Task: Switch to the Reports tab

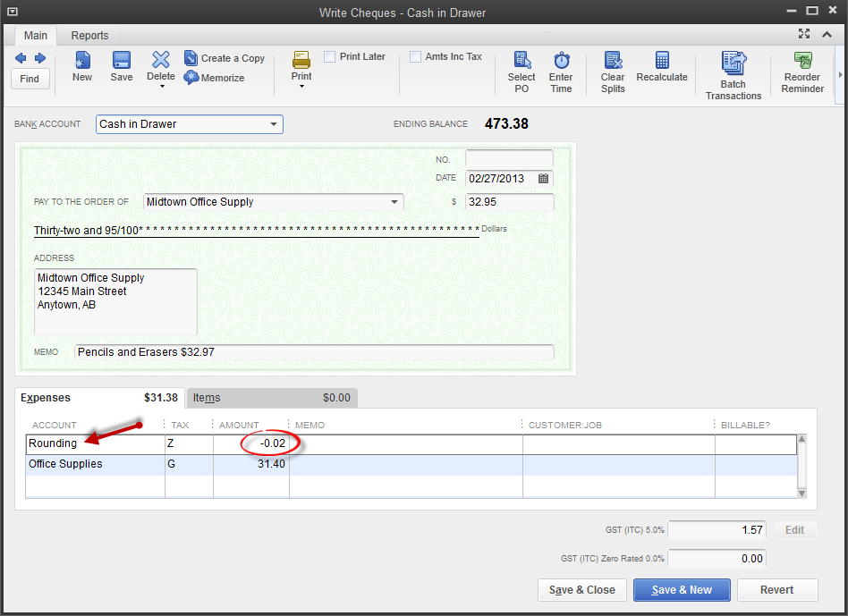Action: [x=89, y=36]
